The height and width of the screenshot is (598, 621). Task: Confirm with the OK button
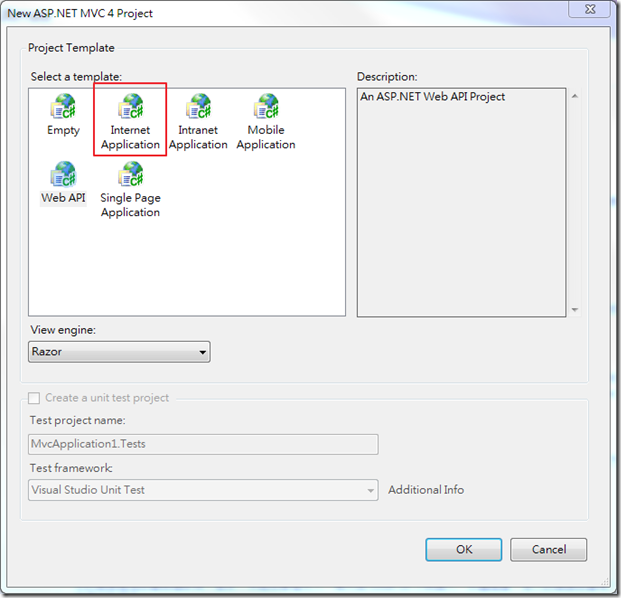point(464,550)
